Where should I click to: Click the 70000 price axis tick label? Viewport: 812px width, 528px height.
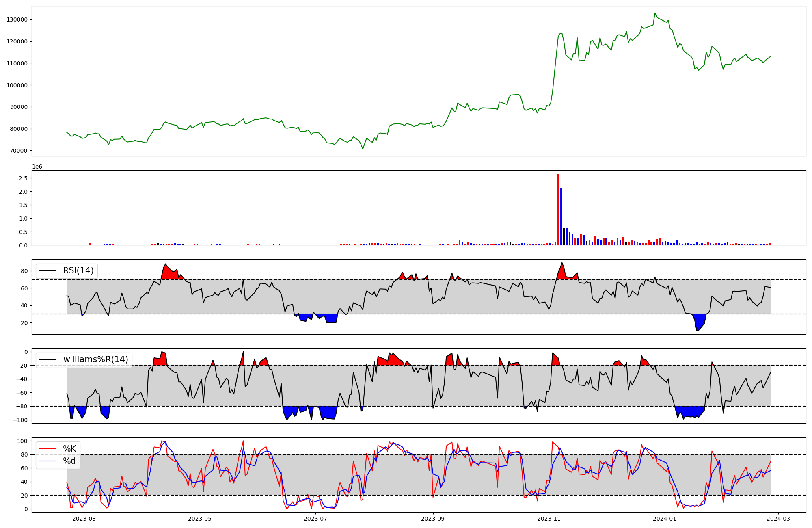pos(19,151)
